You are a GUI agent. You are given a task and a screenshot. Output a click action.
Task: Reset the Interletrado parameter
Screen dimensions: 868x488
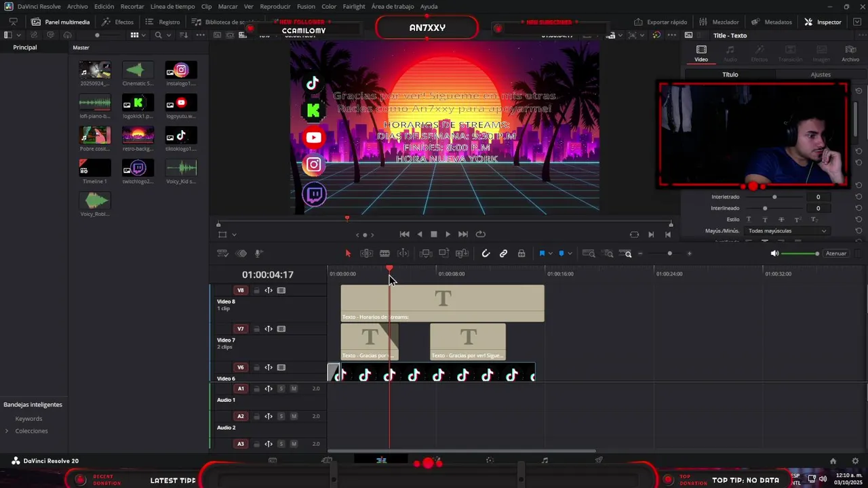(x=859, y=197)
